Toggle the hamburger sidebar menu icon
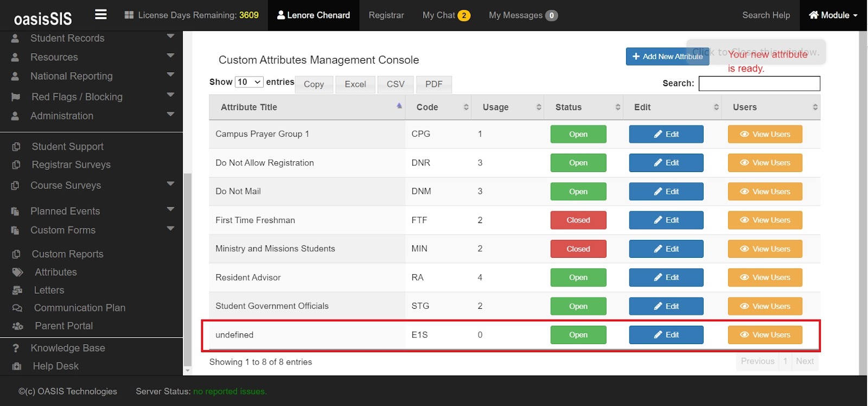 click(101, 15)
